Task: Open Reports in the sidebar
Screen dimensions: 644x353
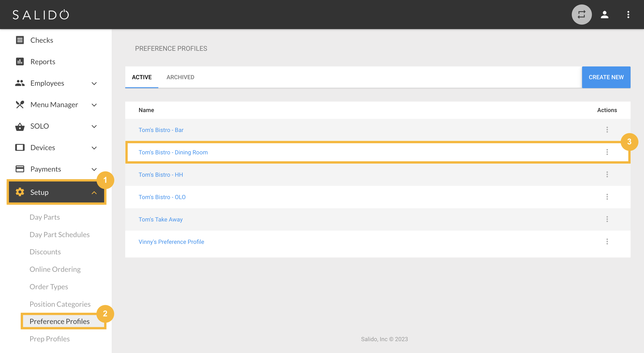Action: tap(43, 62)
